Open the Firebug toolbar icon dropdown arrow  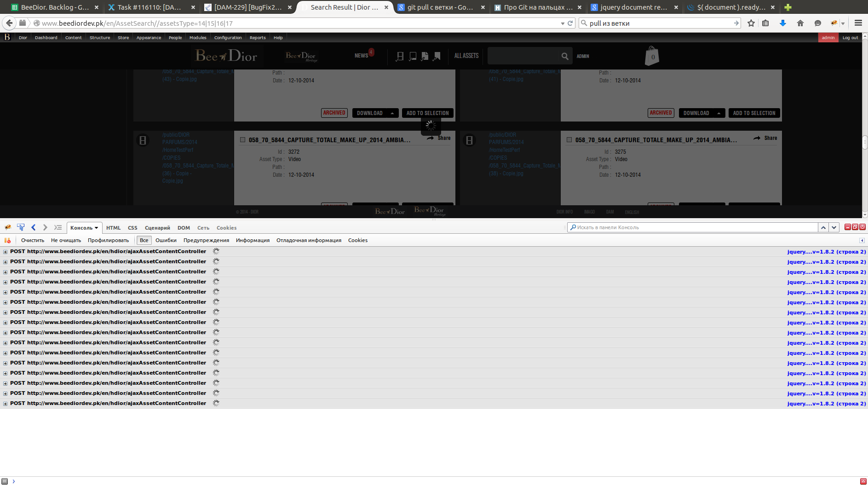coord(843,23)
